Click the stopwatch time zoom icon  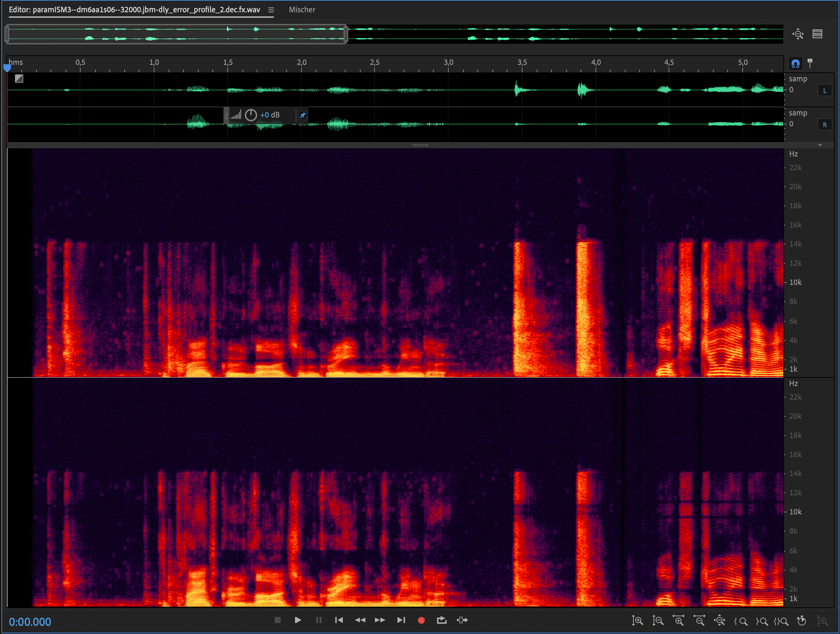pyautogui.click(x=801, y=620)
